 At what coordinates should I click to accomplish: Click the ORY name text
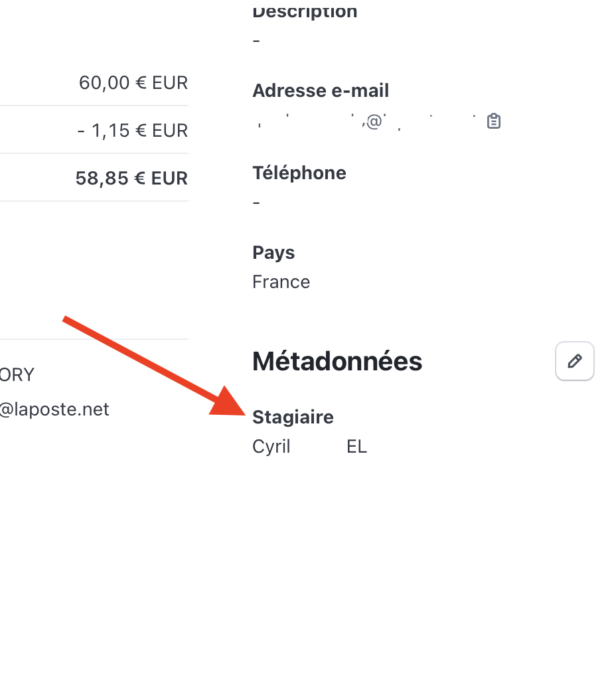17,375
